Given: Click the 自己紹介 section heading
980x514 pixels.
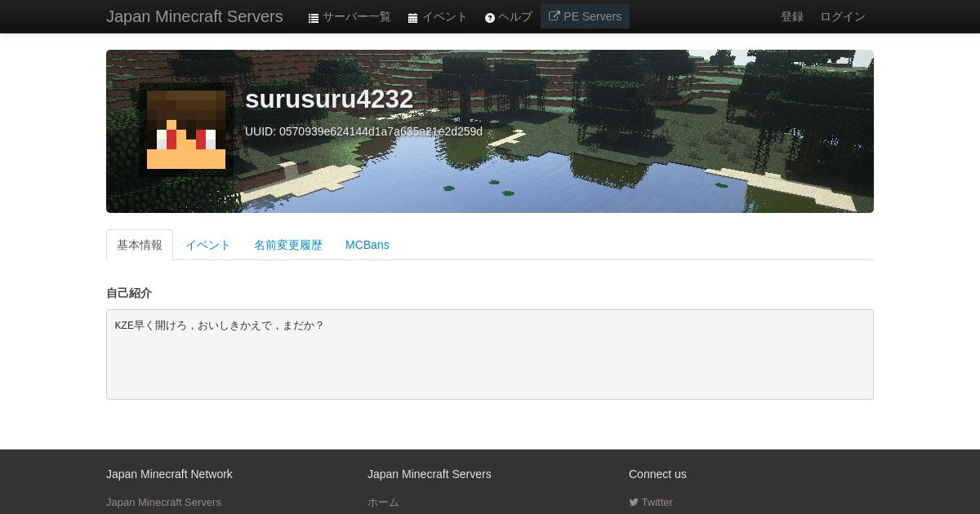Looking at the screenshot, I should pos(129,293).
